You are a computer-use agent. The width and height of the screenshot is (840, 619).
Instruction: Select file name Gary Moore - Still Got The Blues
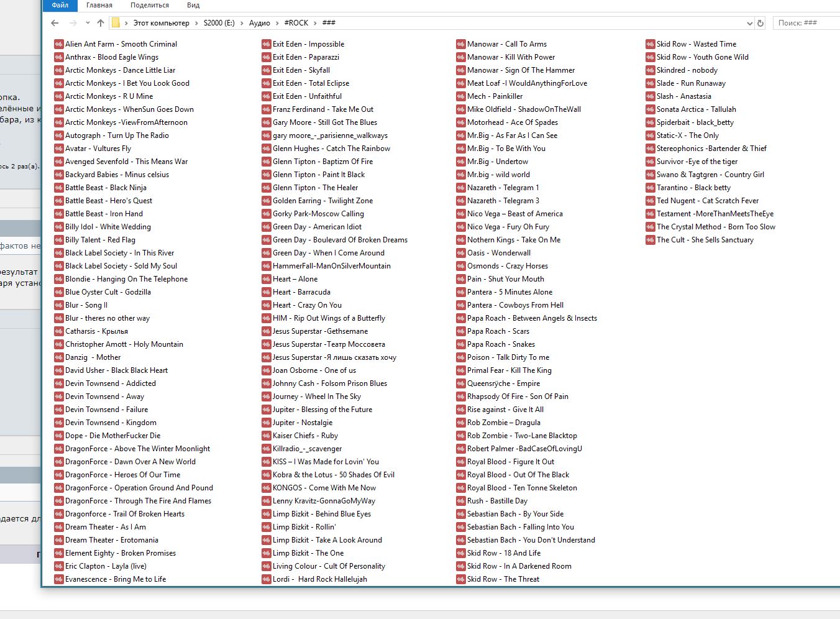(x=325, y=122)
